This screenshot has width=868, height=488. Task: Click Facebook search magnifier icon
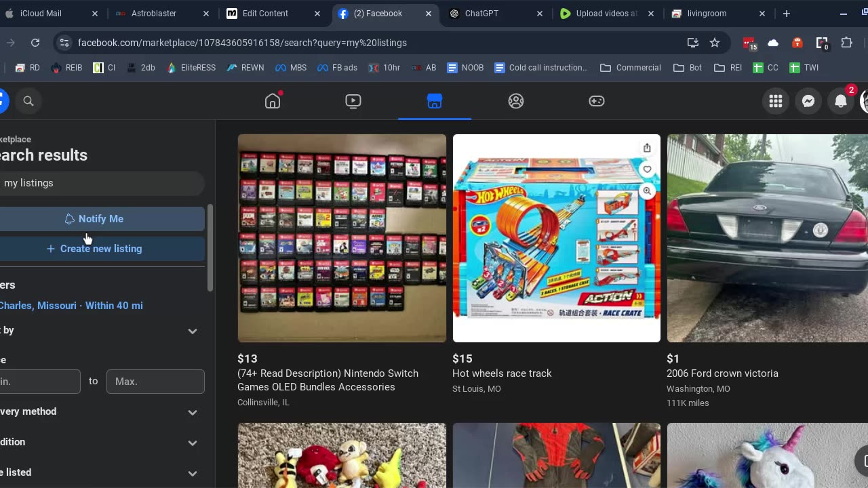[x=28, y=101]
